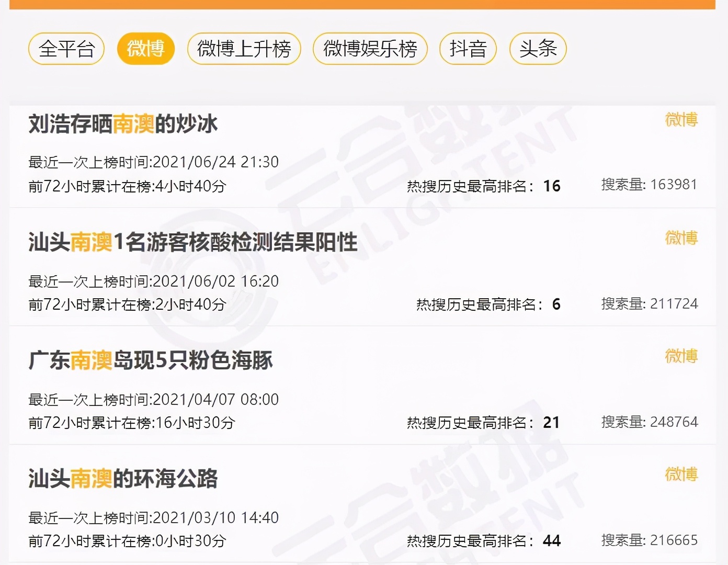Click peak ranking value 44 on last entry
Screen dimensions: 728x565
coord(552,540)
